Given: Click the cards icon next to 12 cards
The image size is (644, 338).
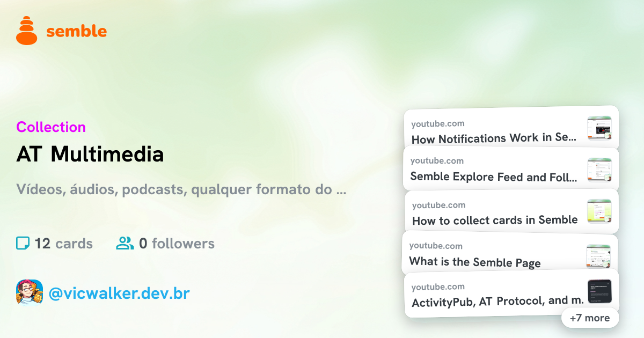Looking at the screenshot, I should point(23,244).
